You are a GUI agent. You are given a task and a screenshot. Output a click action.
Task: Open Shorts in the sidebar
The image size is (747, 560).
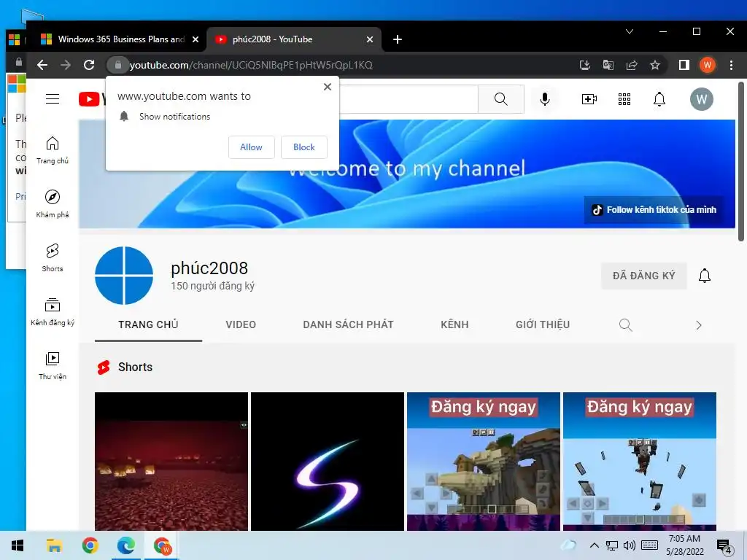point(53,258)
